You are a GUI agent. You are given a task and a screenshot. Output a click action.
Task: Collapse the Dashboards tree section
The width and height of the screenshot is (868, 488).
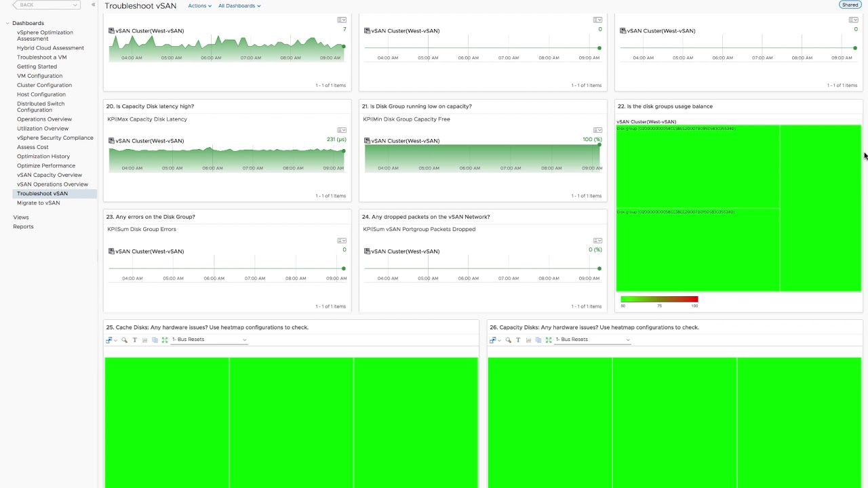8,23
